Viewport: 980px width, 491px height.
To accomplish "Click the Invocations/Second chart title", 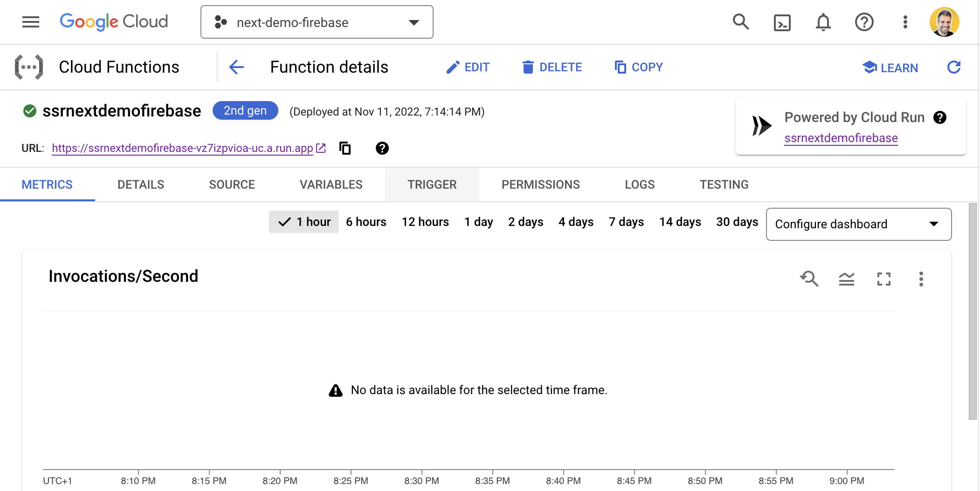I will click(x=124, y=276).
